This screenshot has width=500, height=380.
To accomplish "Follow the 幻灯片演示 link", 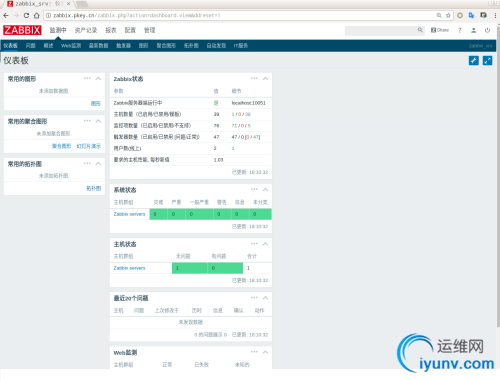I will [89, 146].
